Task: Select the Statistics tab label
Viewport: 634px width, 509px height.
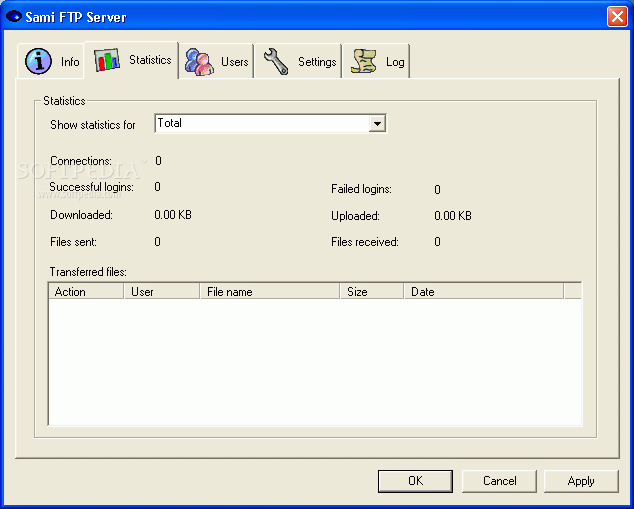Action: [x=150, y=60]
